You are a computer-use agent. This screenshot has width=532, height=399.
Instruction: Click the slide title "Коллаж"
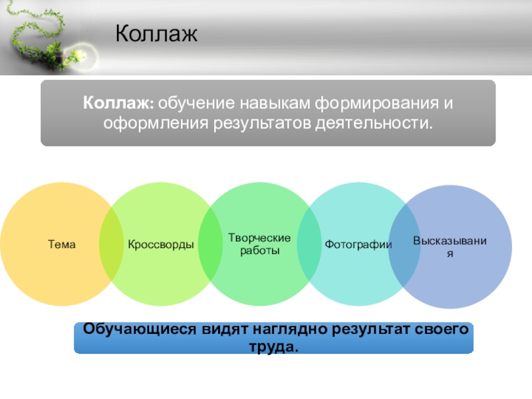(x=156, y=34)
